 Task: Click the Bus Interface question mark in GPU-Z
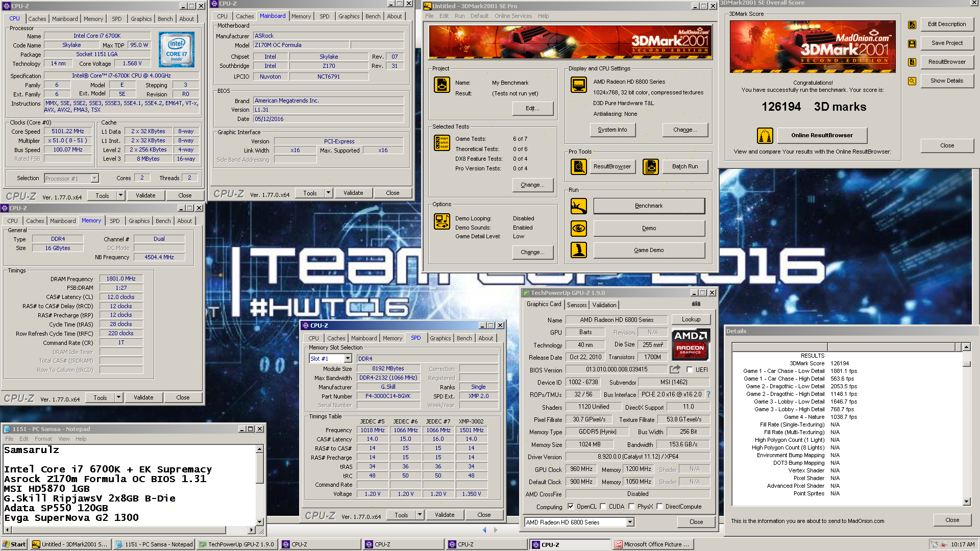click(x=708, y=394)
